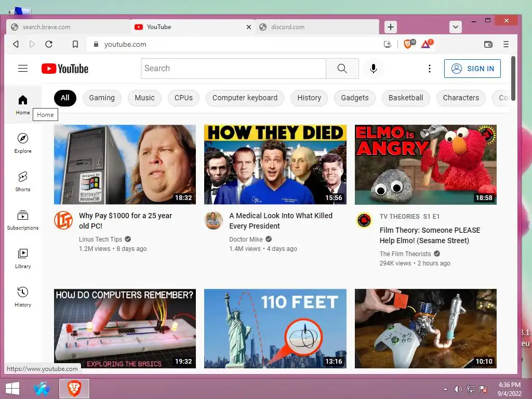Viewport: 532px width, 399px height.
Task: Open the ELMO IS ANGRY video thumbnail
Action: coord(425,165)
